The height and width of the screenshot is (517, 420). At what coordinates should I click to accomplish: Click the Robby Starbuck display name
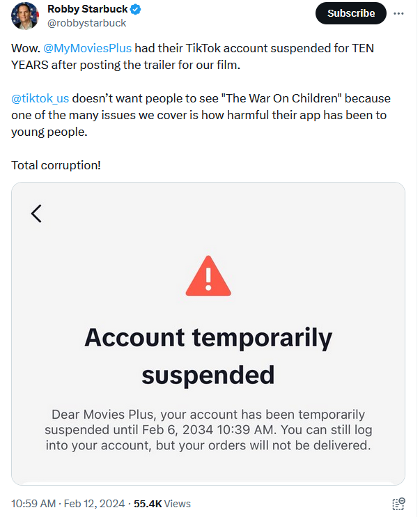[x=87, y=9]
